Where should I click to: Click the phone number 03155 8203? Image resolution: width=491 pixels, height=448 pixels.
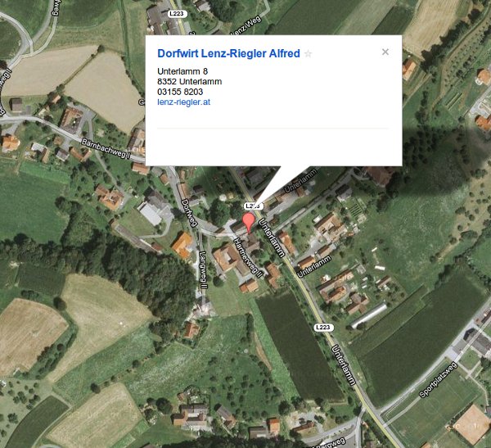point(180,92)
